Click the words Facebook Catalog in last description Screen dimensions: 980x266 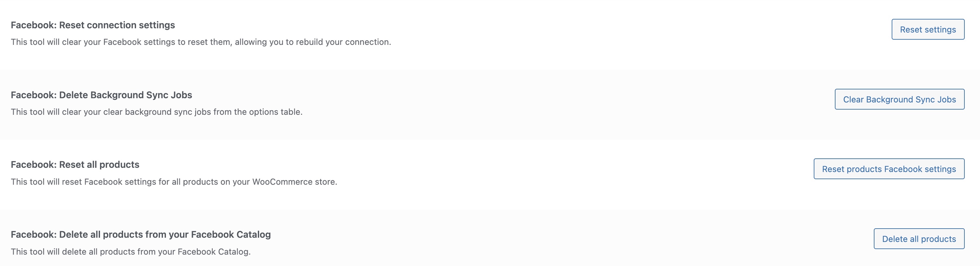[213, 251]
